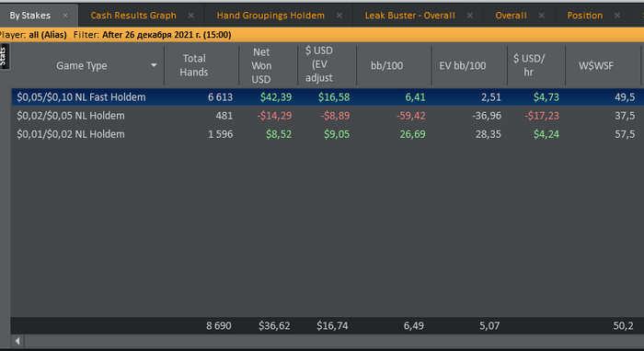644x351 pixels.
Task: Select the $0,01/$0,02 NL Holdem row
Action: [328, 134]
